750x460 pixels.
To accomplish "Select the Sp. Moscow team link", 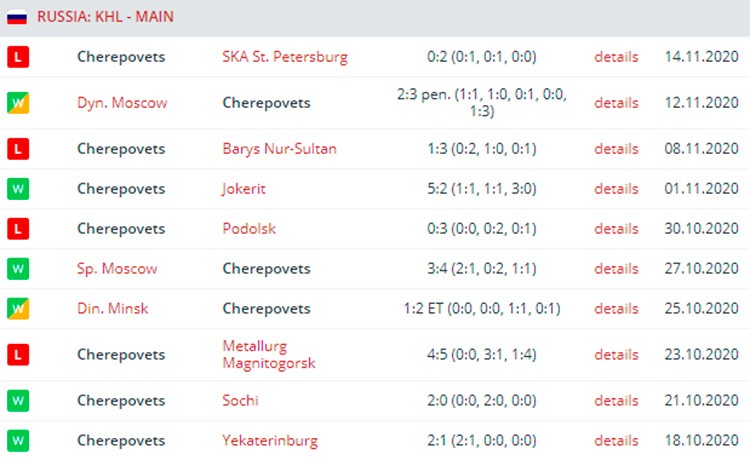I will pyautogui.click(x=117, y=269).
